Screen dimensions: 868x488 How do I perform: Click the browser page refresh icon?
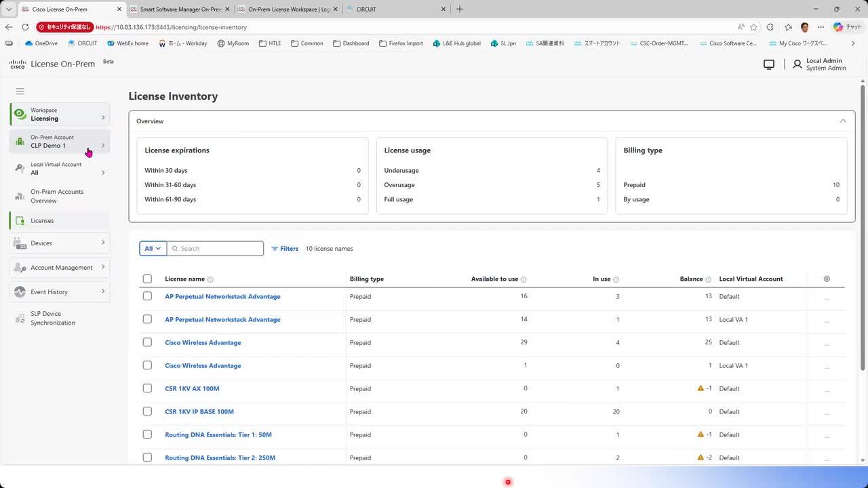coord(25,27)
